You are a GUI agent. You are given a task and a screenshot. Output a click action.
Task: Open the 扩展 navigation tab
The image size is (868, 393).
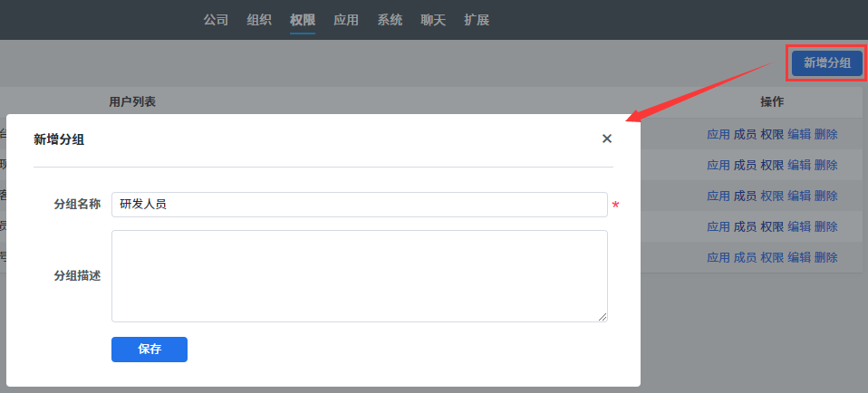(477, 20)
